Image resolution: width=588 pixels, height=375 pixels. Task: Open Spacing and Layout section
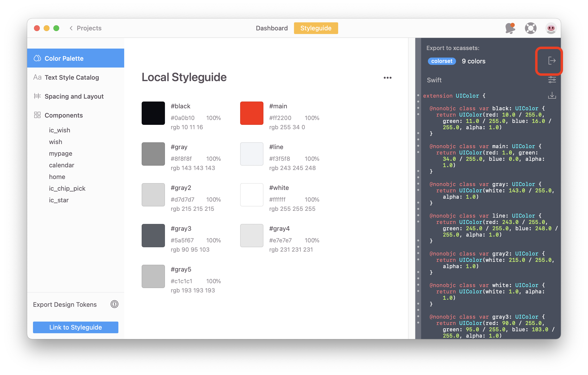click(x=74, y=96)
